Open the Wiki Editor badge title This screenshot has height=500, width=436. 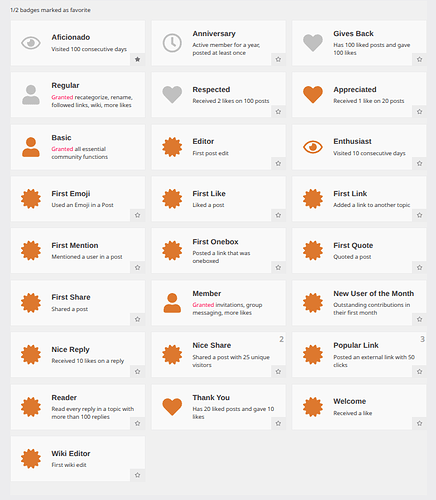click(71, 453)
